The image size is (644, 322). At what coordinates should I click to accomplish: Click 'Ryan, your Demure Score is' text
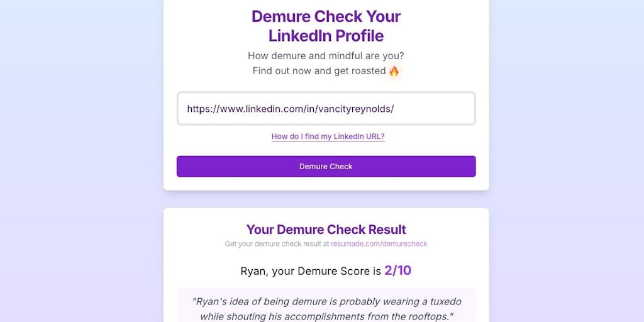tap(311, 271)
